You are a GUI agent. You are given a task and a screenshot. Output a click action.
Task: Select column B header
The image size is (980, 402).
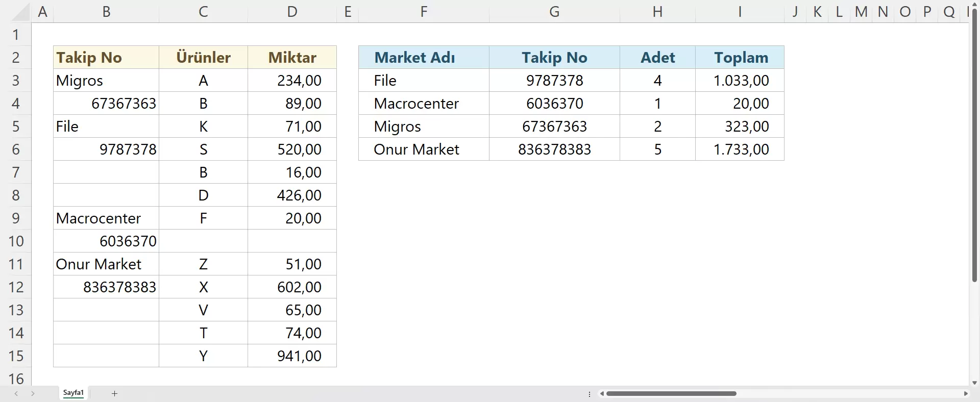click(106, 12)
